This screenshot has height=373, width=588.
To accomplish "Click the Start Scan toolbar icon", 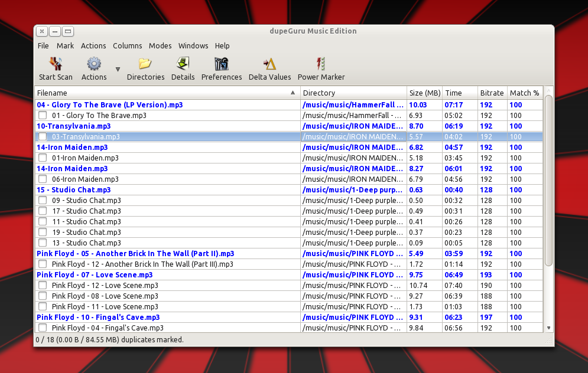I will [56, 64].
